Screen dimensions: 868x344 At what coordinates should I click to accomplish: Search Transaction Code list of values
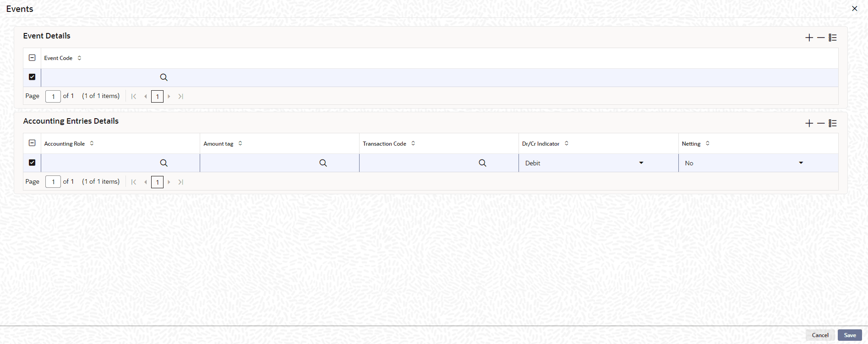[482, 163]
